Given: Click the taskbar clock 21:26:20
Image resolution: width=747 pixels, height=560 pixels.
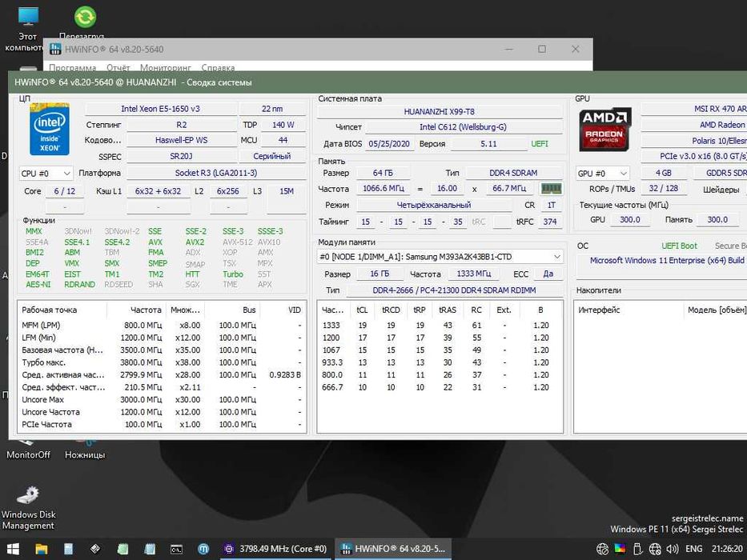Looking at the screenshot, I should tap(727, 549).
